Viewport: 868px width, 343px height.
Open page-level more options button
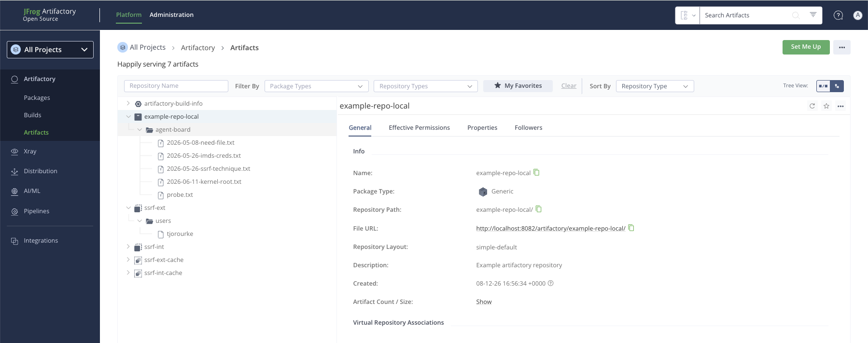pyautogui.click(x=842, y=47)
